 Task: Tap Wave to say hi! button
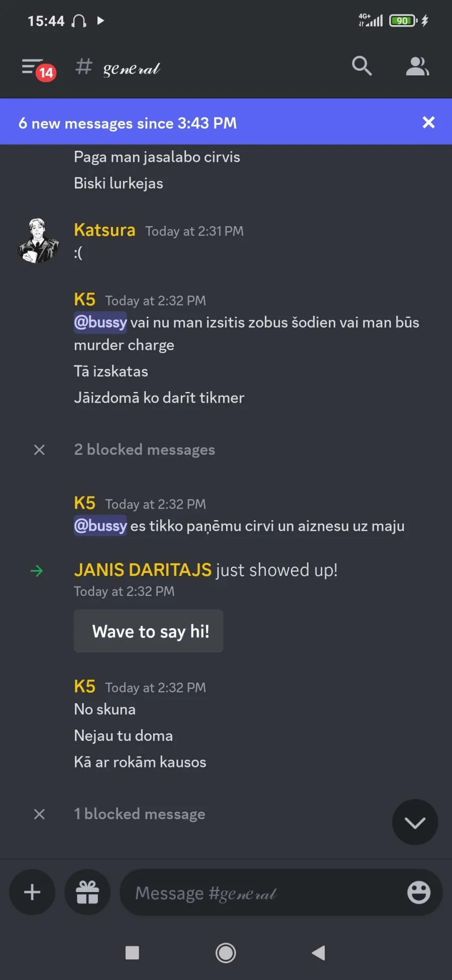[149, 631]
